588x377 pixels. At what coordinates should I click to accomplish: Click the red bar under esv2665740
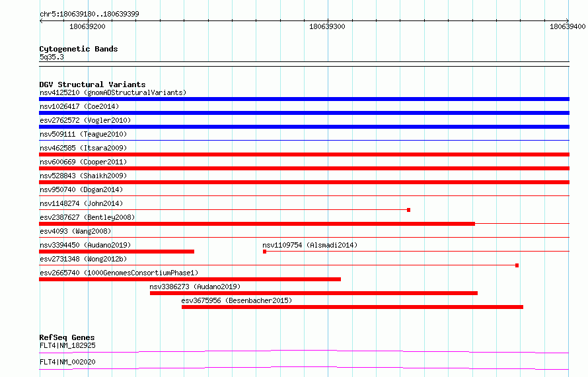coord(190,279)
